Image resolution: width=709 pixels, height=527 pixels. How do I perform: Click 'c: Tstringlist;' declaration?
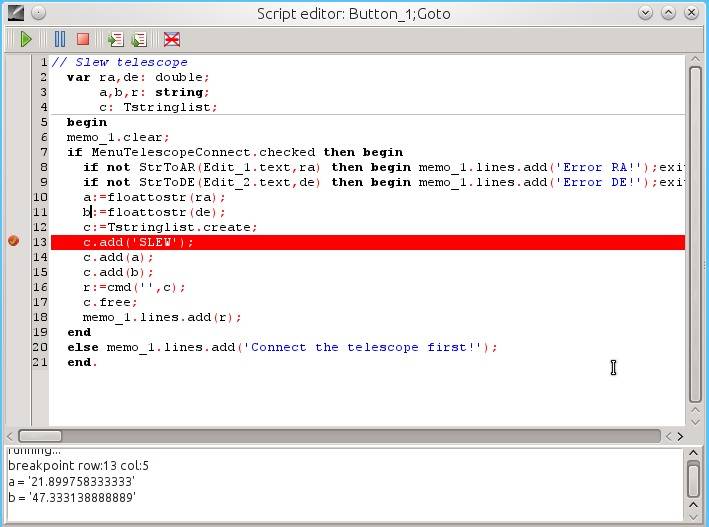coord(158,107)
